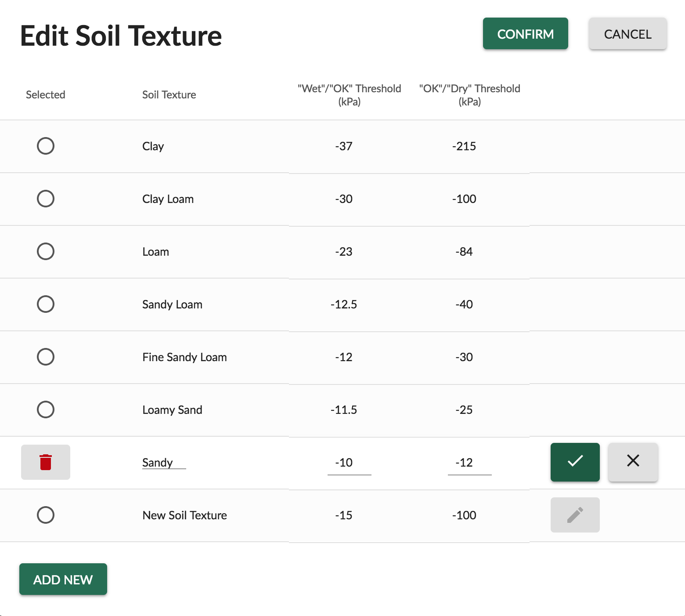Click Cancel to close editor

coord(627,34)
